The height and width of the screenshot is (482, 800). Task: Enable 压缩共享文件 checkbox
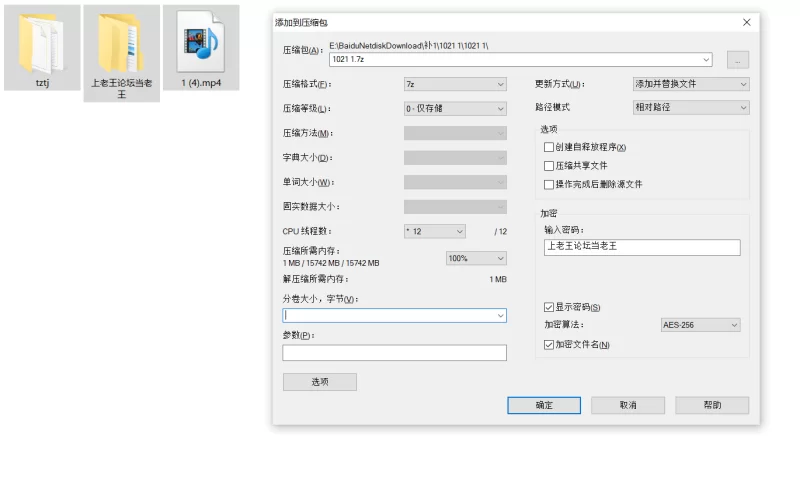[x=548, y=166]
